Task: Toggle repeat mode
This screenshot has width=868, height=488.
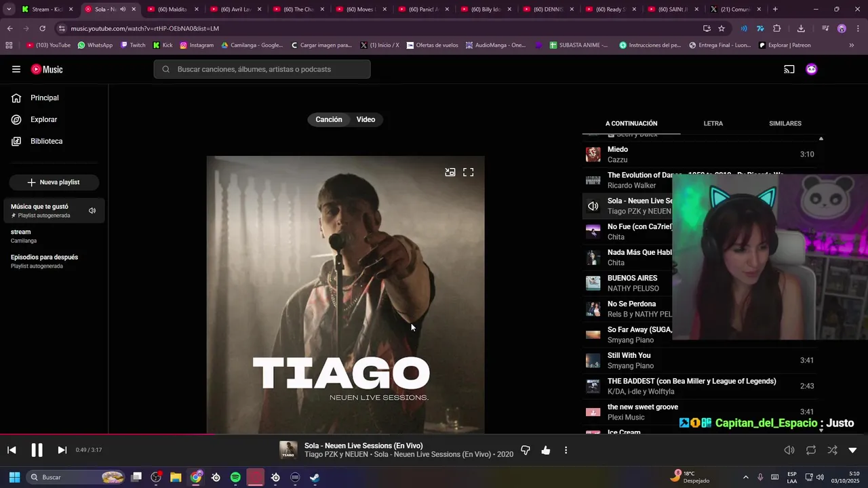Action: (x=811, y=450)
